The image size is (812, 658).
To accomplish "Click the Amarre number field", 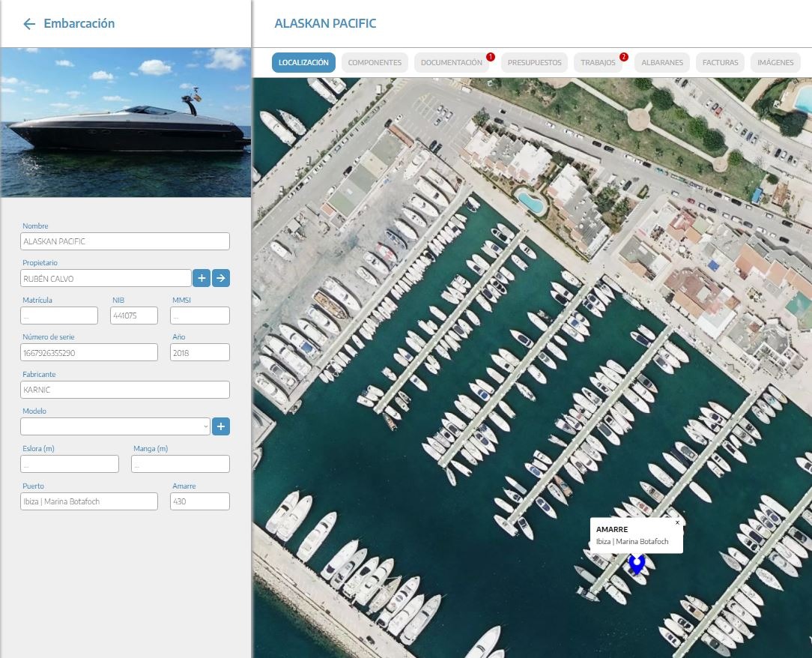I will point(199,501).
